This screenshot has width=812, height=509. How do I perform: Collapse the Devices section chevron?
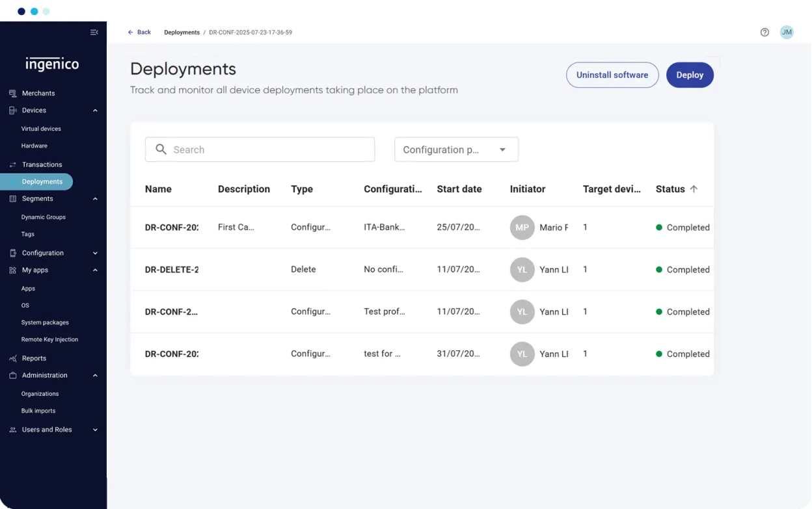coord(95,111)
